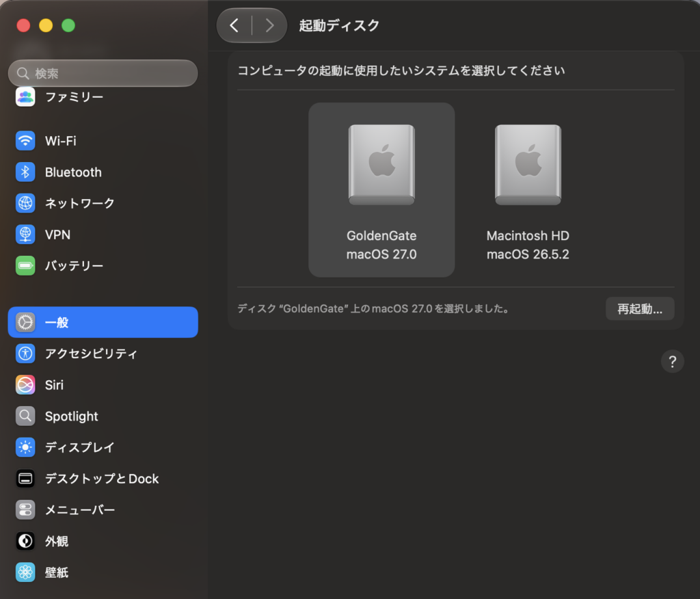Open the アクセシビリティ accessibility icon
The height and width of the screenshot is (599, 700).
point(25,354)
